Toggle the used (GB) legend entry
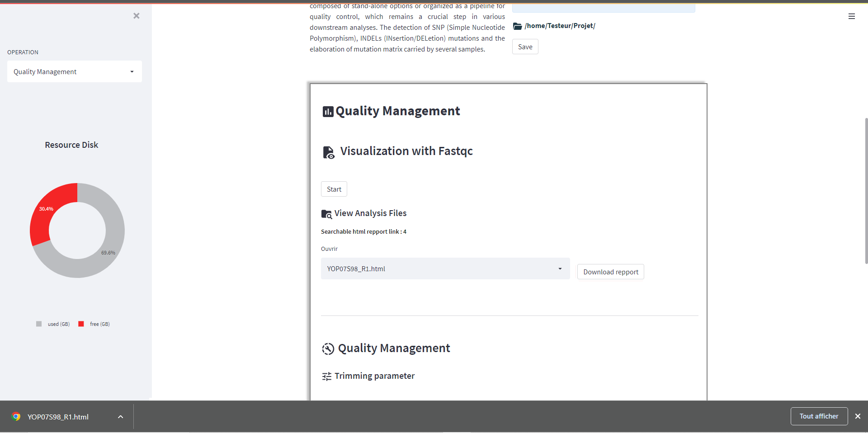This screenshot has height=433, width=868. point(53,324)
